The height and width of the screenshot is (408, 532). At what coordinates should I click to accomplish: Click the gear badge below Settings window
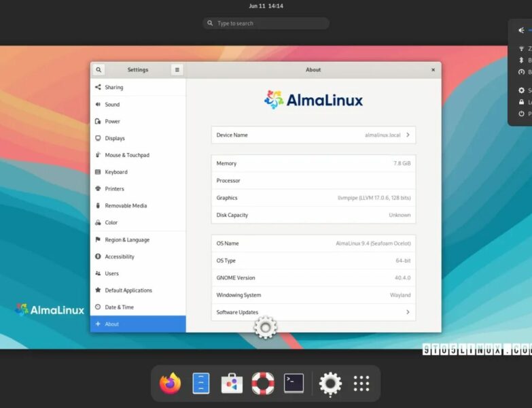pos(266,328)
